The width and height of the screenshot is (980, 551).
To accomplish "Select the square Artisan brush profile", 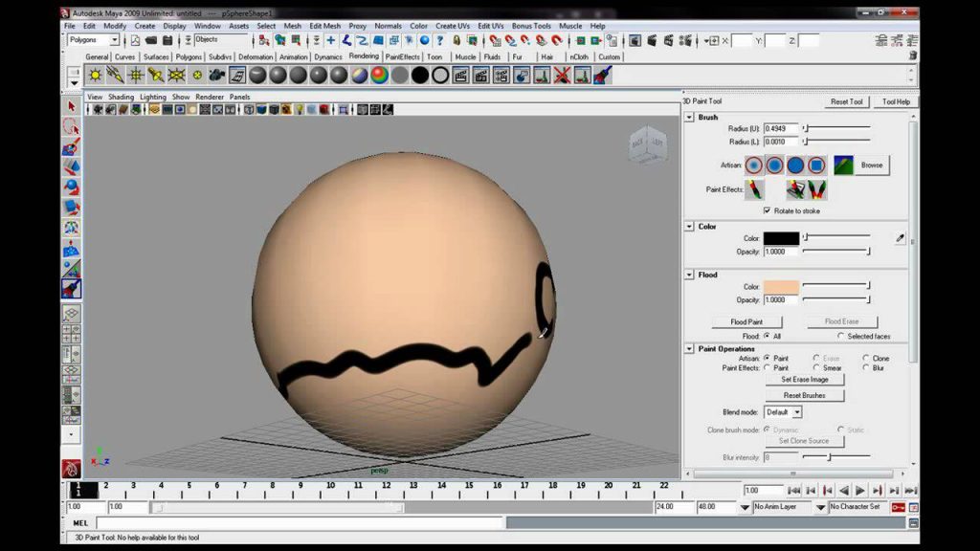I will 816,165.
